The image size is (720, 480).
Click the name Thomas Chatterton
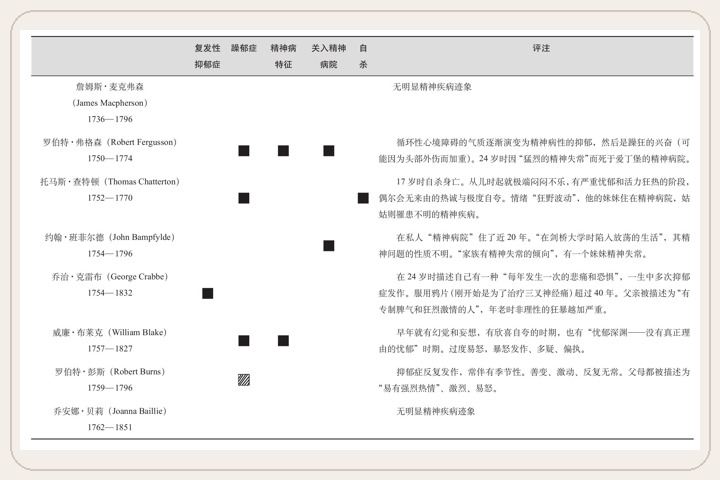[x=141, y=181]
